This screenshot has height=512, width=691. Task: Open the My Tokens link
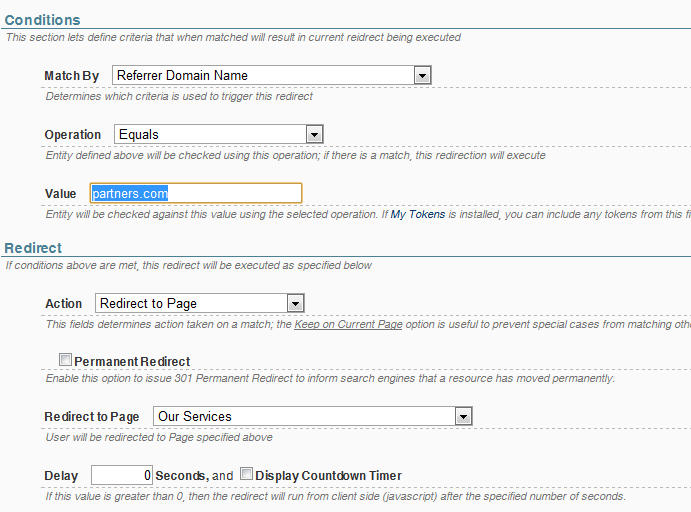tap(418, 215)
